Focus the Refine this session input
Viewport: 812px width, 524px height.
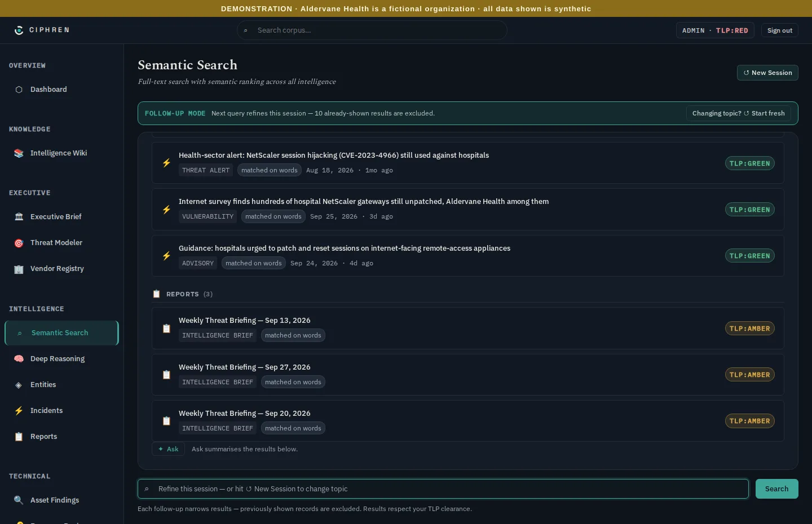coord(443,489)
